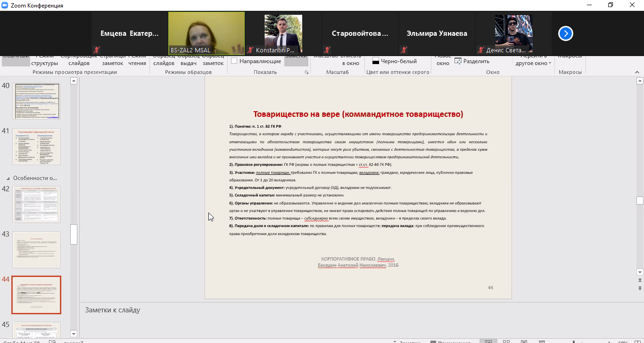644x343 pixels.
Task: Click Денис Света... participant video
Action: click(x=514, y=33)
